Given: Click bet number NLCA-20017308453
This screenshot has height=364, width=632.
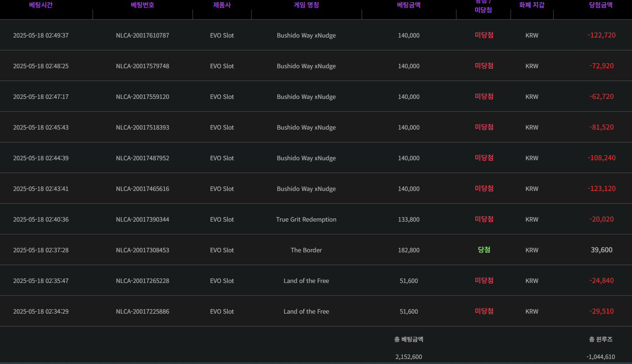Looking at the screenshot, I should pos(143,250).
